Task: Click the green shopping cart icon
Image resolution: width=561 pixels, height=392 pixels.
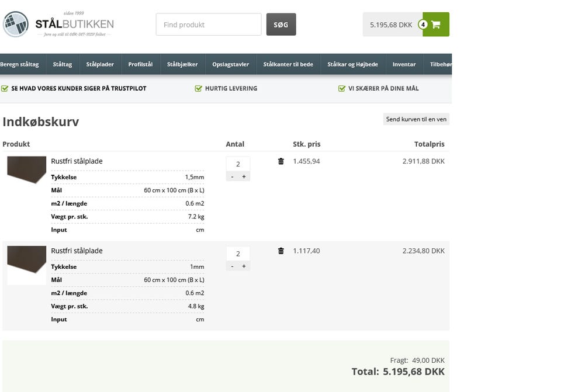Action: pyautogui.click(x=436, y=25)
